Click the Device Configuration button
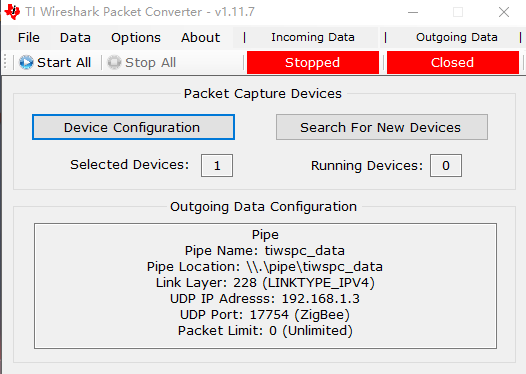The image size is (526, 374). click(133, 127)
